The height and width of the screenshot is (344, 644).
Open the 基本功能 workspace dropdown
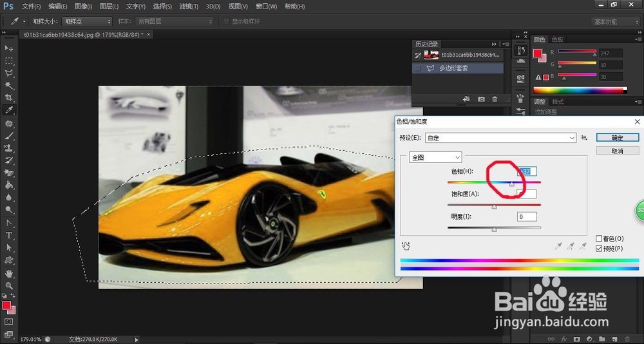616,22
